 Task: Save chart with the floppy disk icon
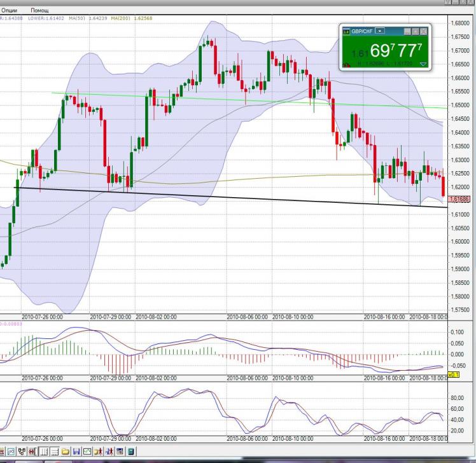[x=76, y=452]
